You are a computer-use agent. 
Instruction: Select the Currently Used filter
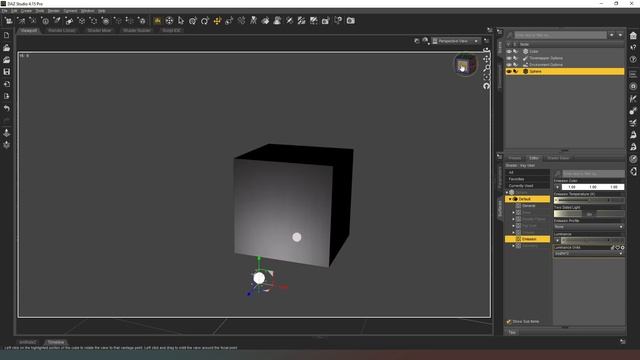tap(527, 186)
